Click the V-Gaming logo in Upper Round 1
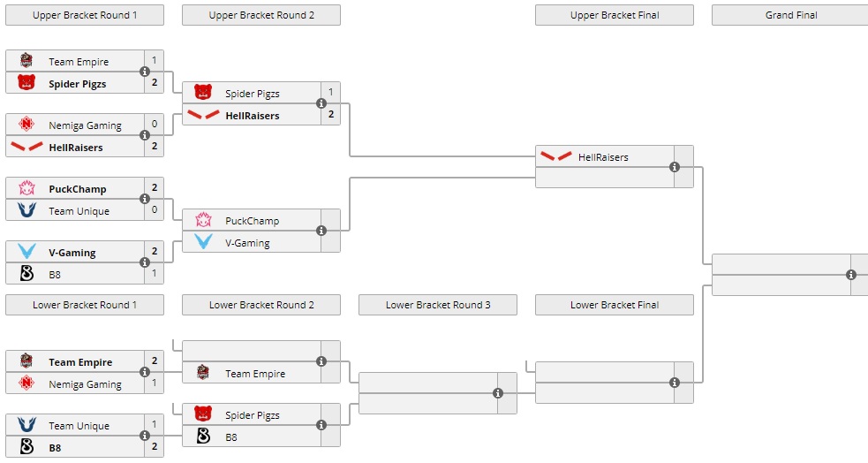 [x=26, y=253]
